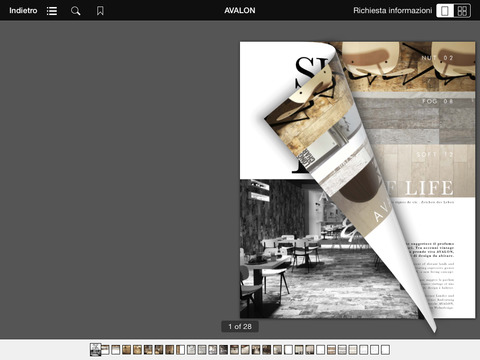The image size is (480, 360).
Task: Open the third page thumbnail
Action: 115,350
